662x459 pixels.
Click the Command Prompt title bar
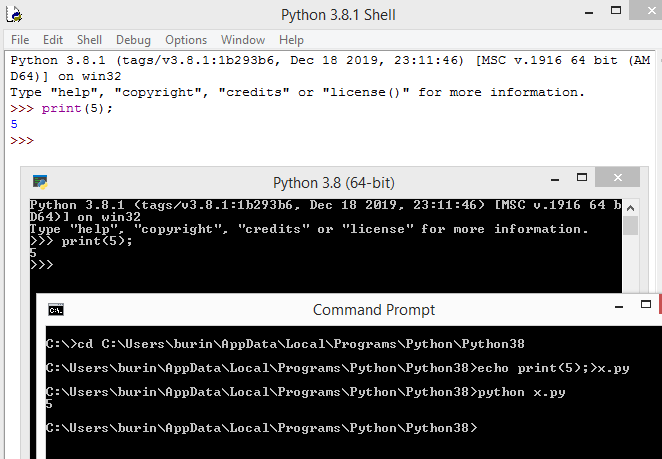click(x=374, y=310)
